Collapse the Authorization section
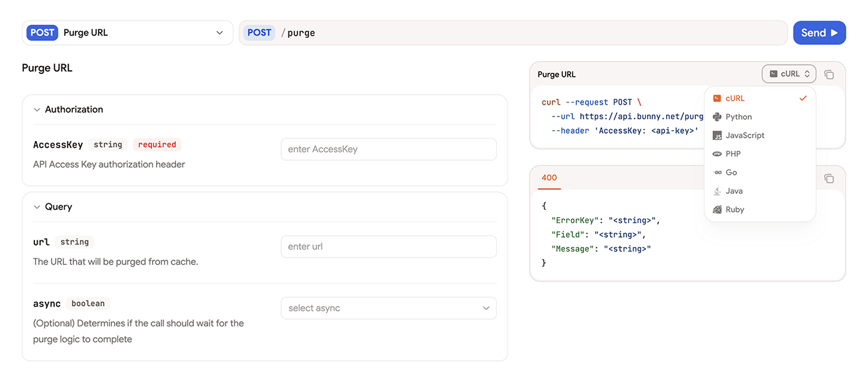The image size is (868, 382). coord(37,110)
